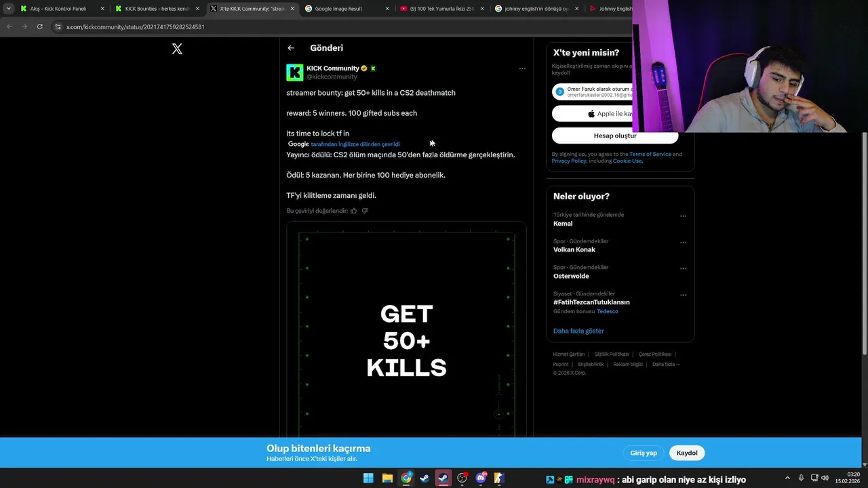Viewport: 868px width, 488px height.
Task: Reload the page with the refresh icon
Action: click(40, 26)
